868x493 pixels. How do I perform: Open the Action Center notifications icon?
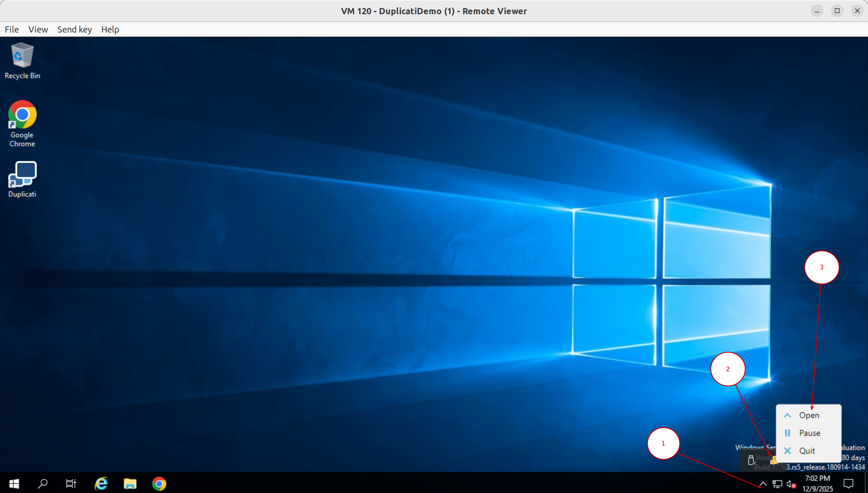pos(848,484)
